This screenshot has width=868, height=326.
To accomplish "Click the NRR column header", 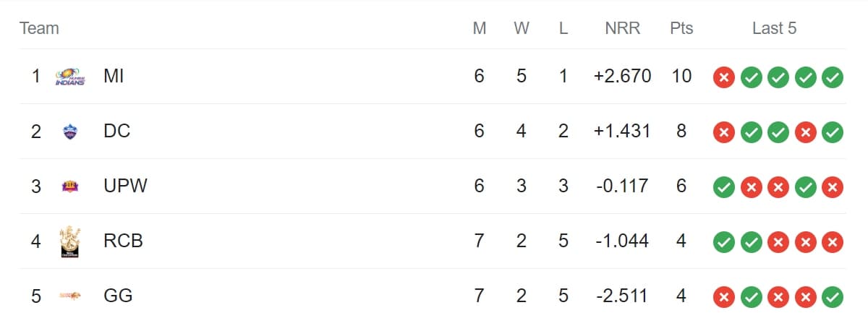I will 622,28.
